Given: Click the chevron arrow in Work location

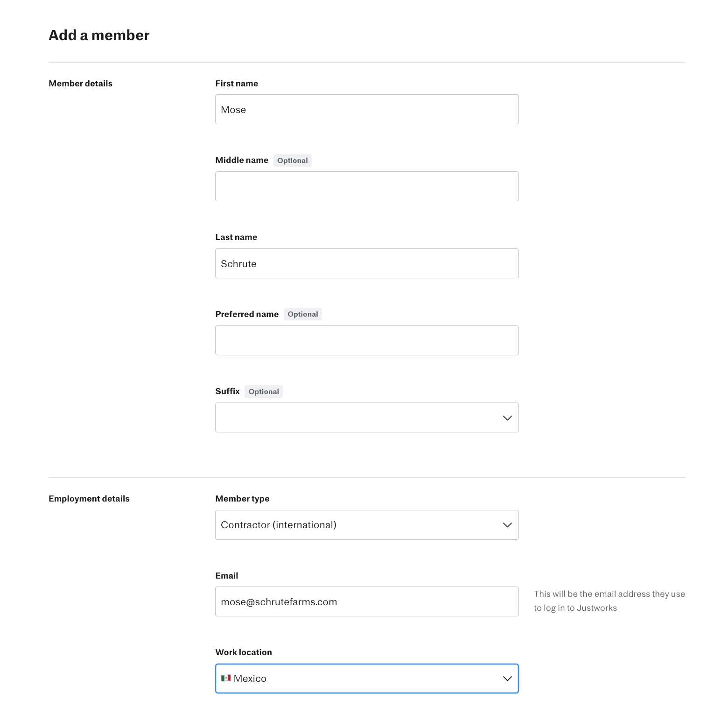Looking at the screenshot, I should (507, 679).
